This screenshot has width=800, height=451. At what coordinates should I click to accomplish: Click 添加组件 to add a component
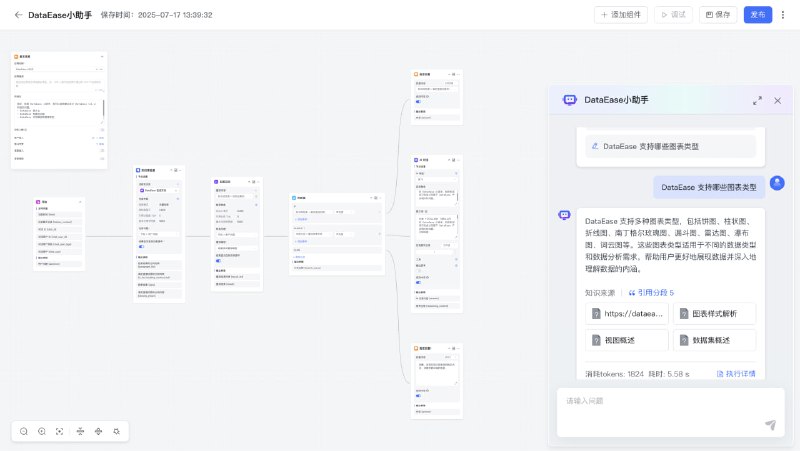621,15
